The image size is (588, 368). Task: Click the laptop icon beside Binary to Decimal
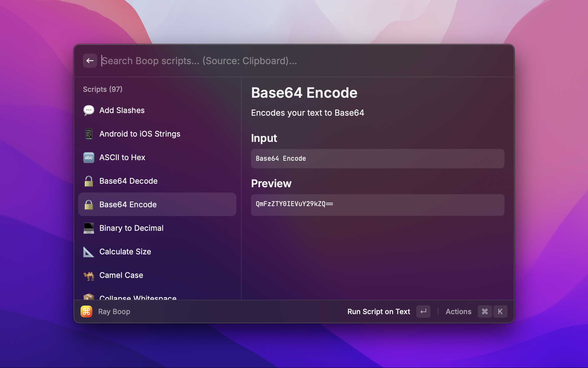click(x=88, y=228)
